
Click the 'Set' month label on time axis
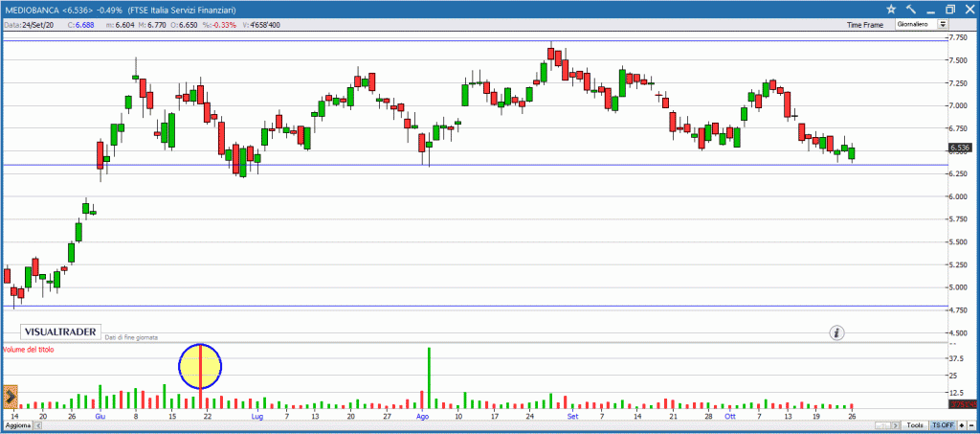(x=572, y=416)
